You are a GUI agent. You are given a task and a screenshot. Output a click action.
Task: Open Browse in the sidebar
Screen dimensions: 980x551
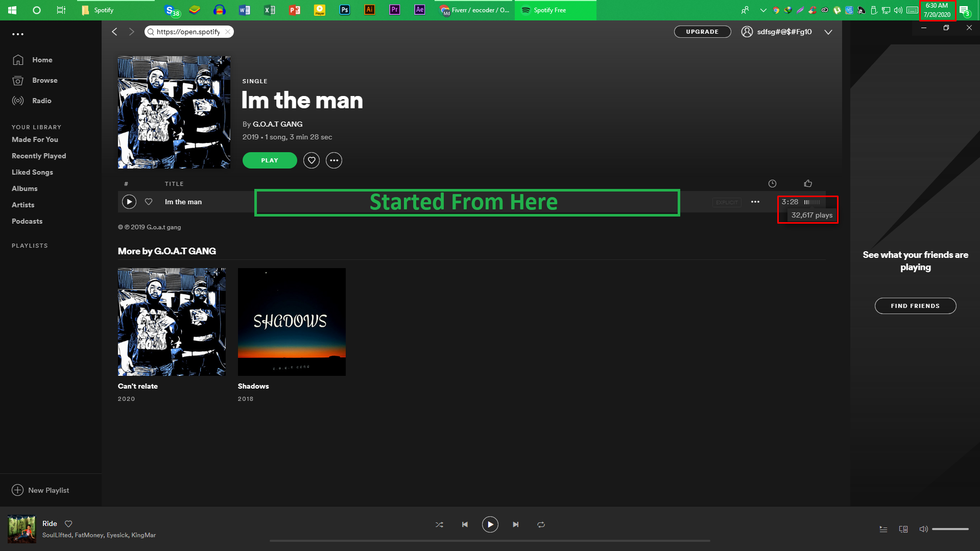[44, 80]
